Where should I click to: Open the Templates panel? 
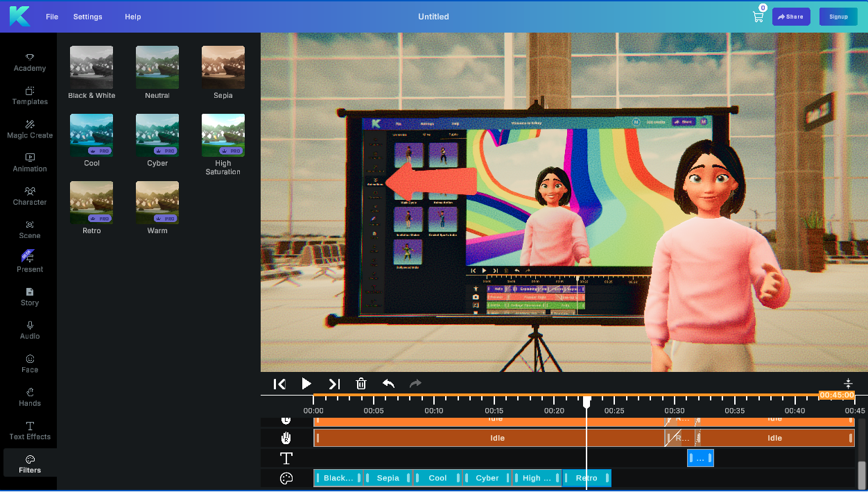[29, 96]
